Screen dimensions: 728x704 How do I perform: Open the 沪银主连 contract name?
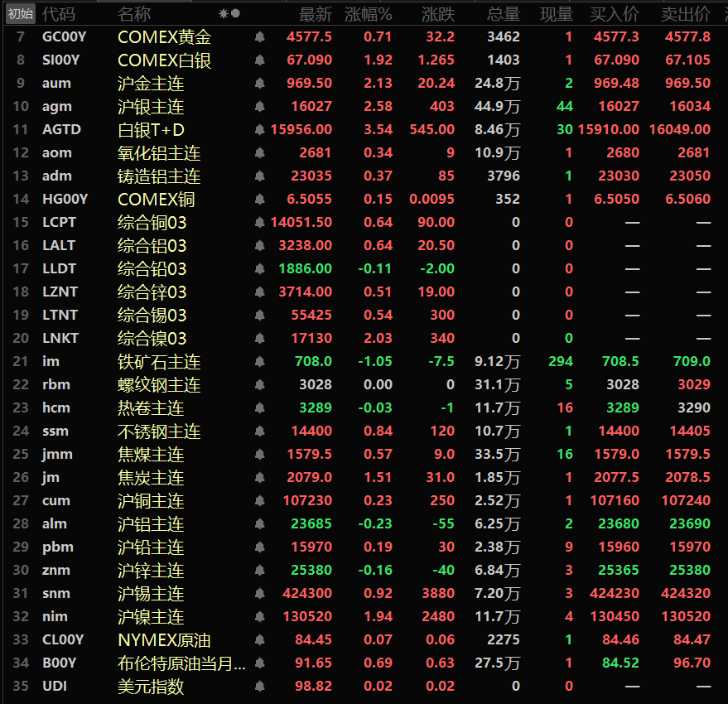click(x=151, y=107)
